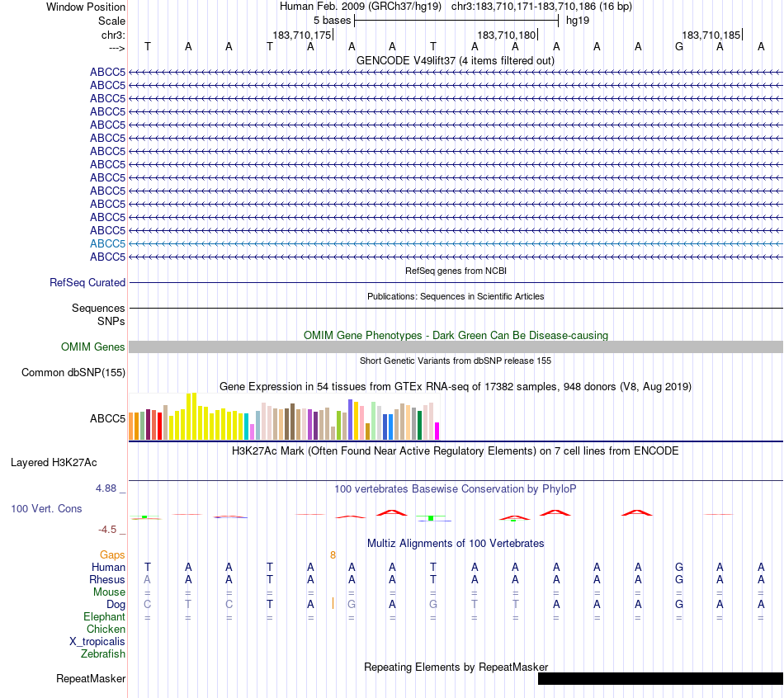Click the Rhesus species label

point(107,579)
